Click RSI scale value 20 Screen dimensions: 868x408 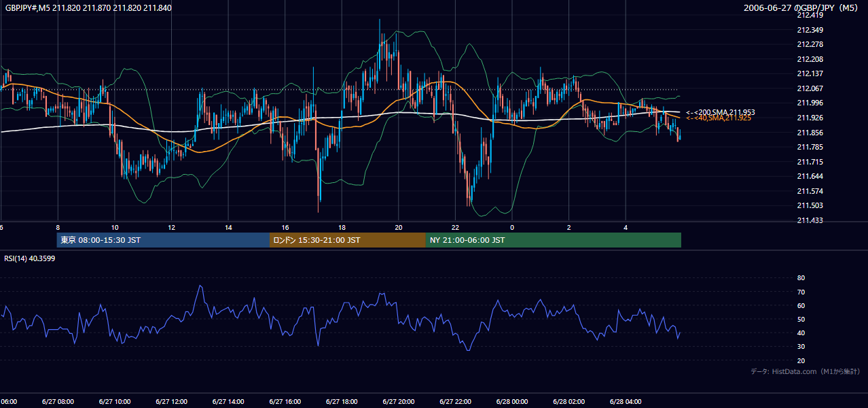coord(801,360)
